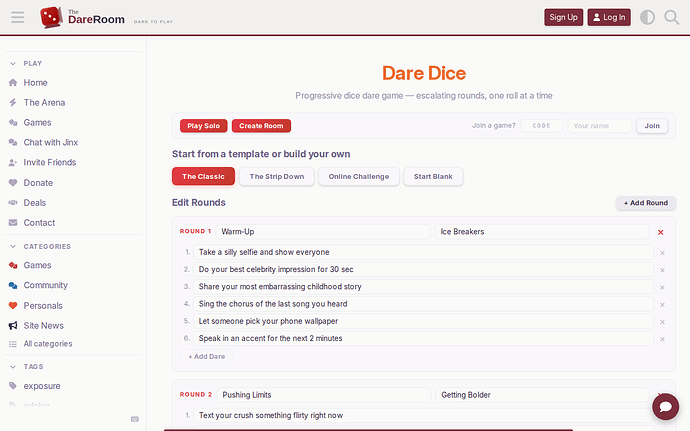Click the Chat with Jinx bubbles icon
The image size is (690, 431).
pos(13,142)
